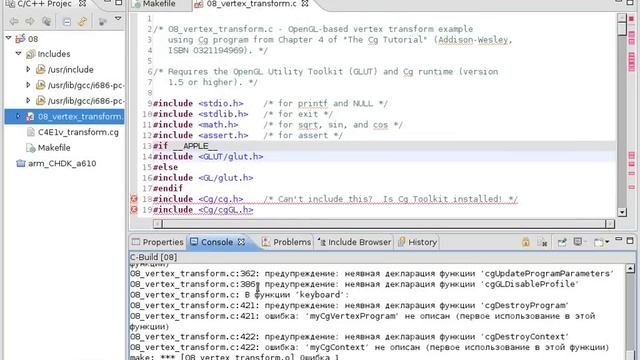
Task: Open the Properties tab
Action: (158, 242)
